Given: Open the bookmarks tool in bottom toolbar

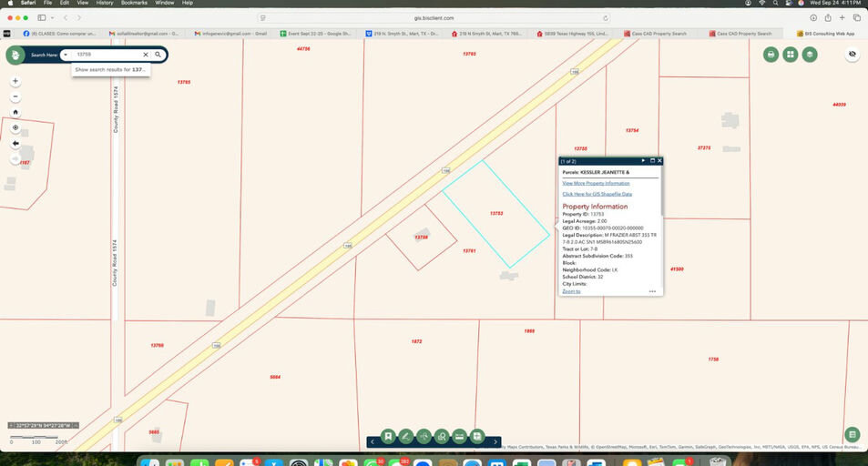Looking at the screenshot, I should [388, 437].
